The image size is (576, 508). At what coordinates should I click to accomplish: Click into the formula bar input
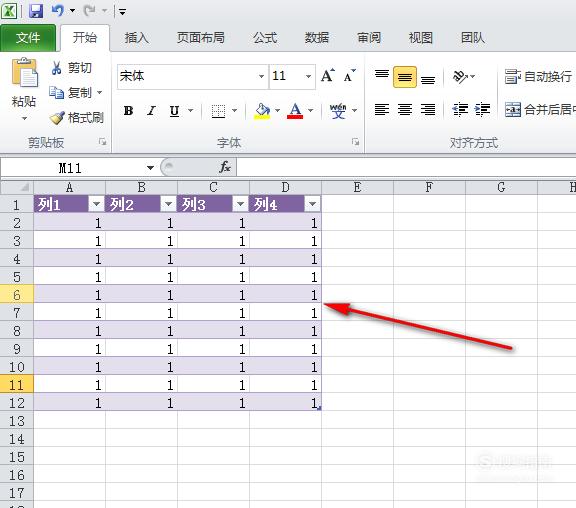[x=406, y=168]
